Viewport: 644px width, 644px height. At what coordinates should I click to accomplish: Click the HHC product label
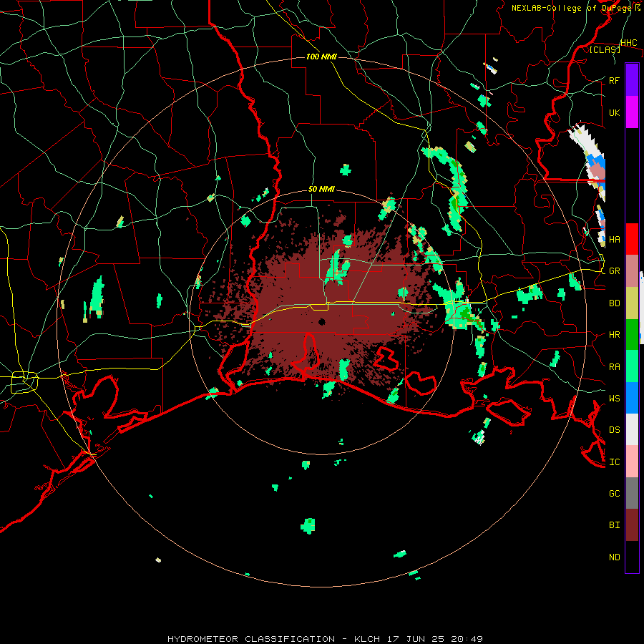(x=628, y=42)
